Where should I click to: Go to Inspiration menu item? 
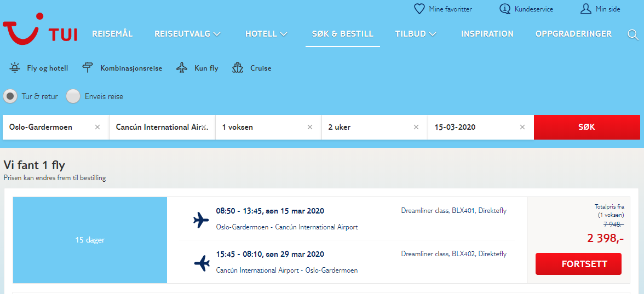click(487, 34)
